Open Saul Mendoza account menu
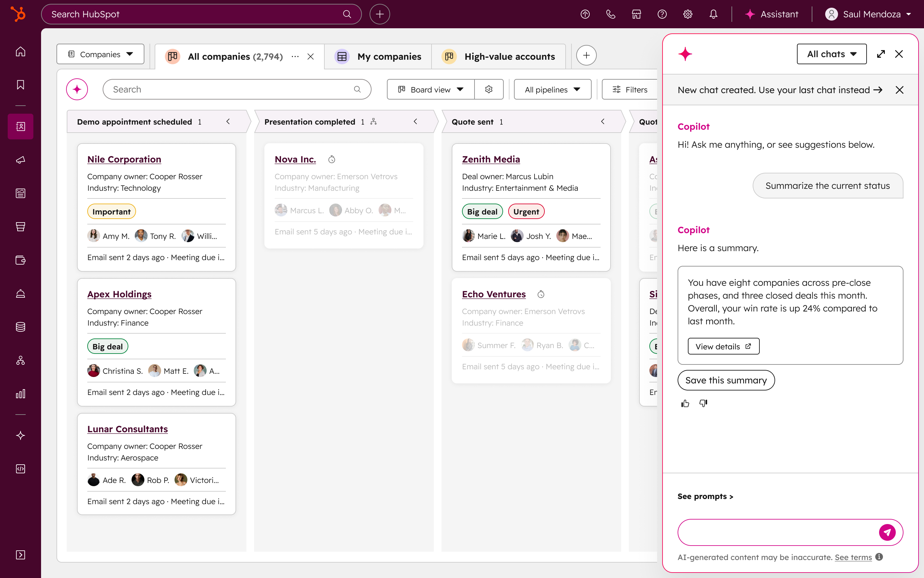This screenshot has height=578, width=924. [868, 14]
